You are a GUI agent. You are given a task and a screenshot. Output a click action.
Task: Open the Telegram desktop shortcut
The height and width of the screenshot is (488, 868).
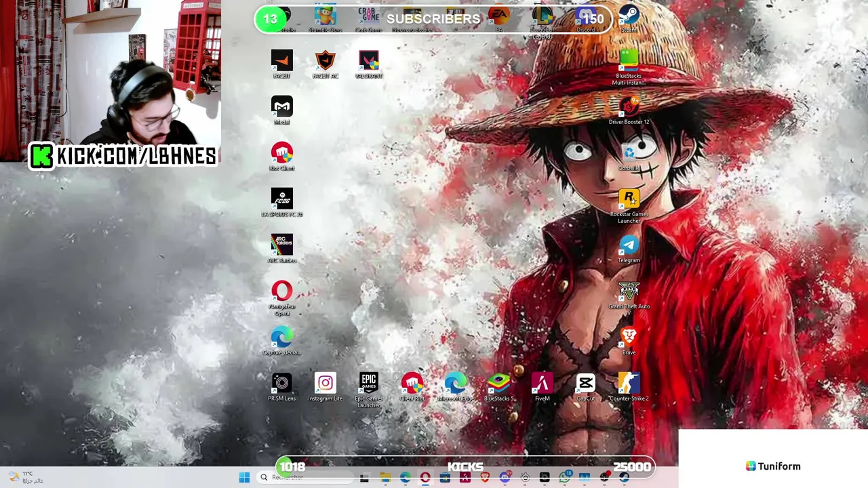point(629,249)
